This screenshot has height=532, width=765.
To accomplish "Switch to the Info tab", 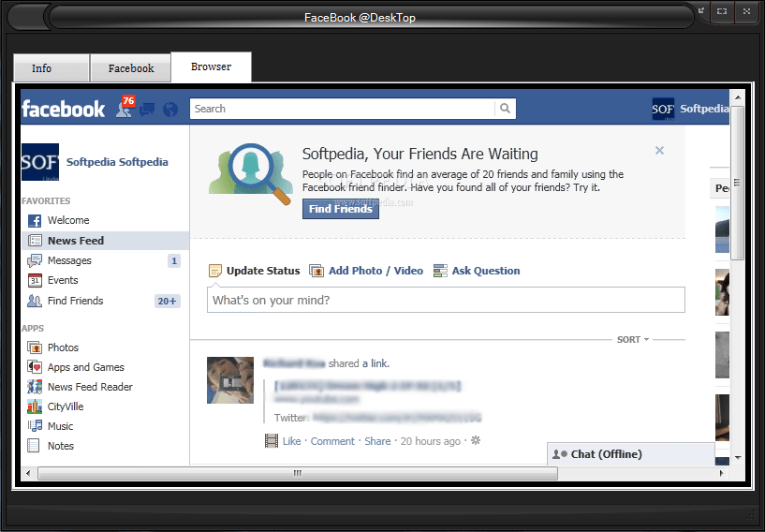I will click(x=51, y=68).
